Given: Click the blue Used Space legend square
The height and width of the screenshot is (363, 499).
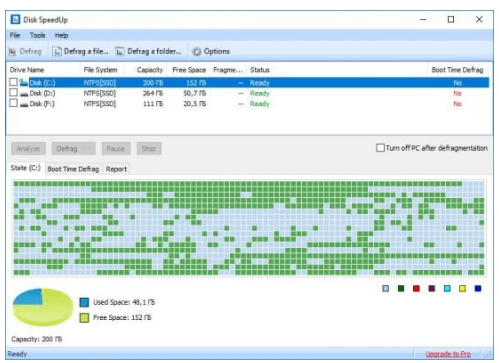Looking at the screenshot, I should click(x=84, y=302).
